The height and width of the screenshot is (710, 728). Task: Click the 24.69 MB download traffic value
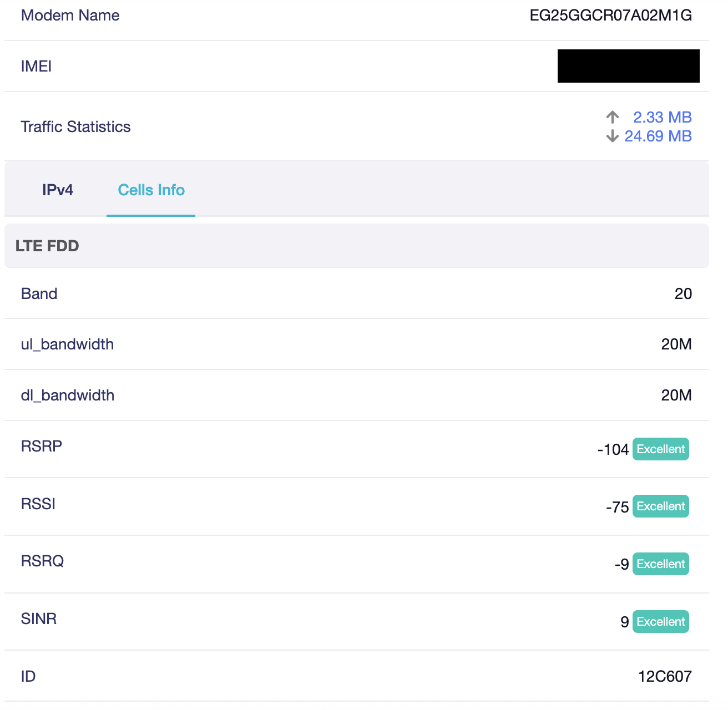(x=658, y=136)
